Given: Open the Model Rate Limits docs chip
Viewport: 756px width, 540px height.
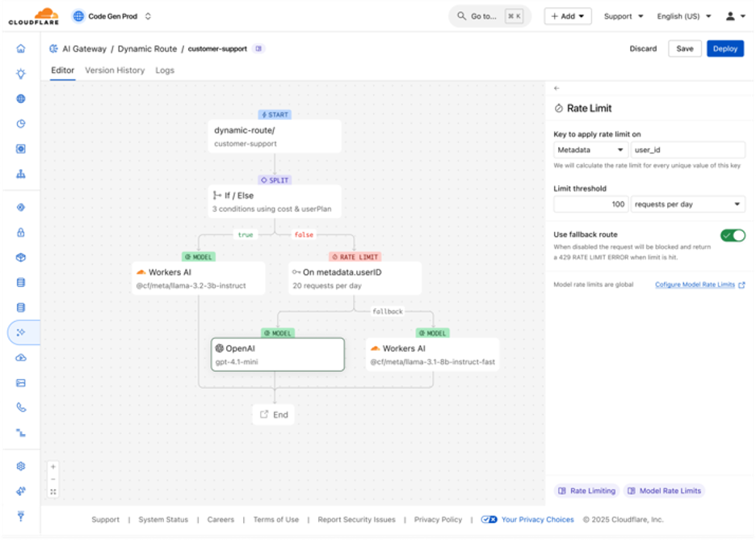Looking at the screenshot, I should click(665, 491).
